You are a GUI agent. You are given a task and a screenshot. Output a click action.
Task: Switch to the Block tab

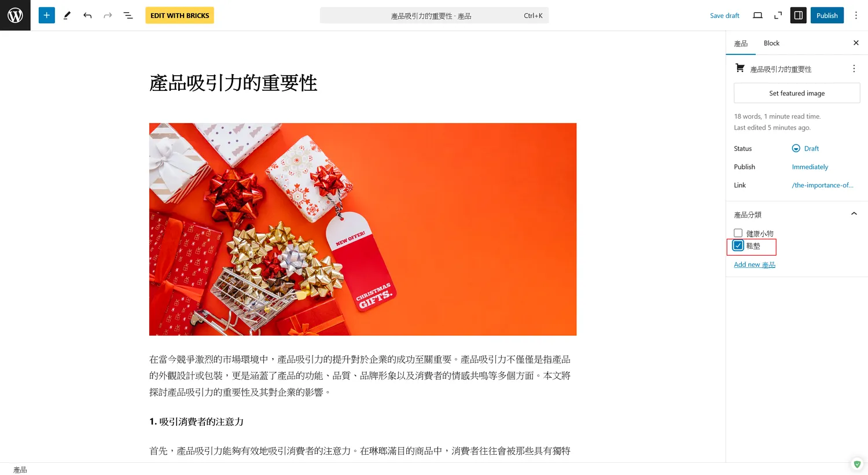pos(771,43)
